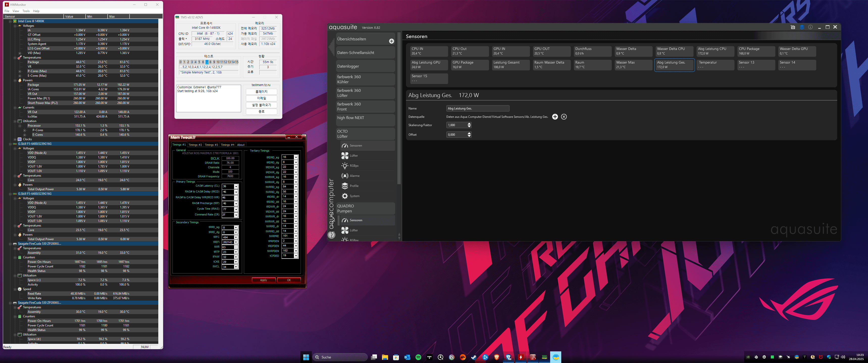
Task: Increase Skalierung/Faktor with the up arrow
Action: [469, 124]
